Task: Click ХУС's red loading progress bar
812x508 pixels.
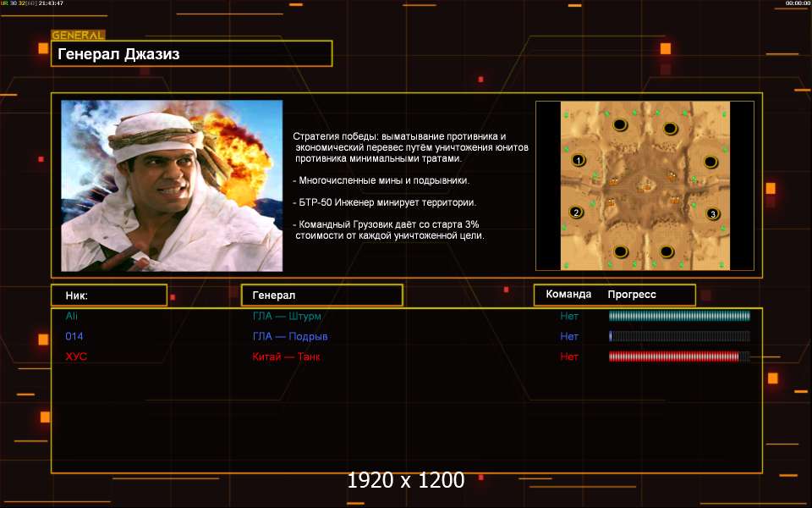Action: [679, 356]
